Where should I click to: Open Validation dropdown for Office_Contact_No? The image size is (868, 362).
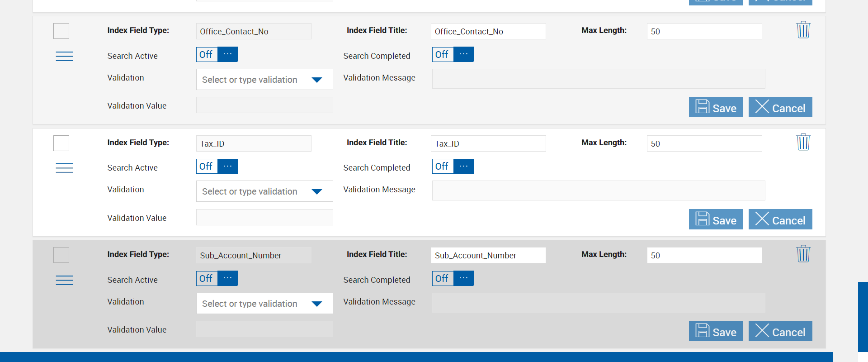point(264,80)
